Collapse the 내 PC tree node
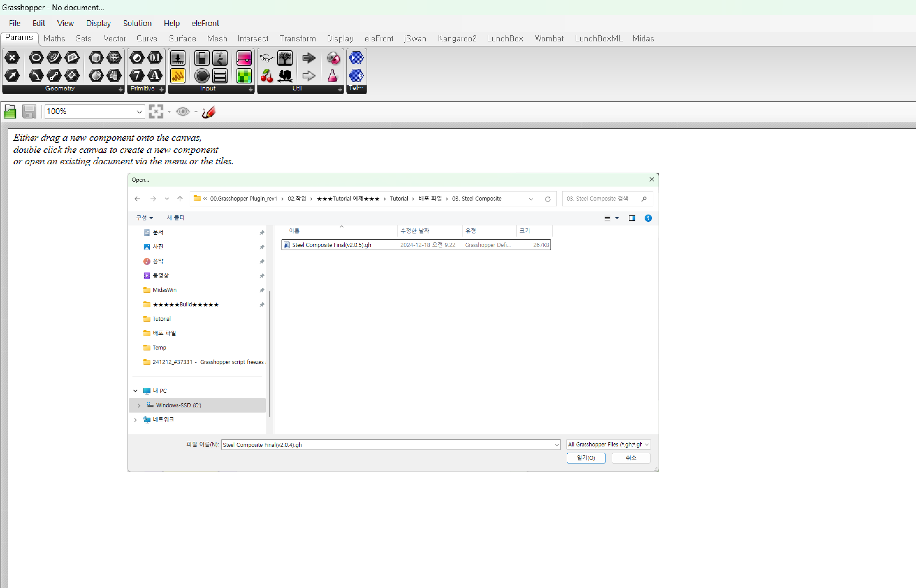The width and height of the screenshot is (916, 588). (x=135, y=391)
